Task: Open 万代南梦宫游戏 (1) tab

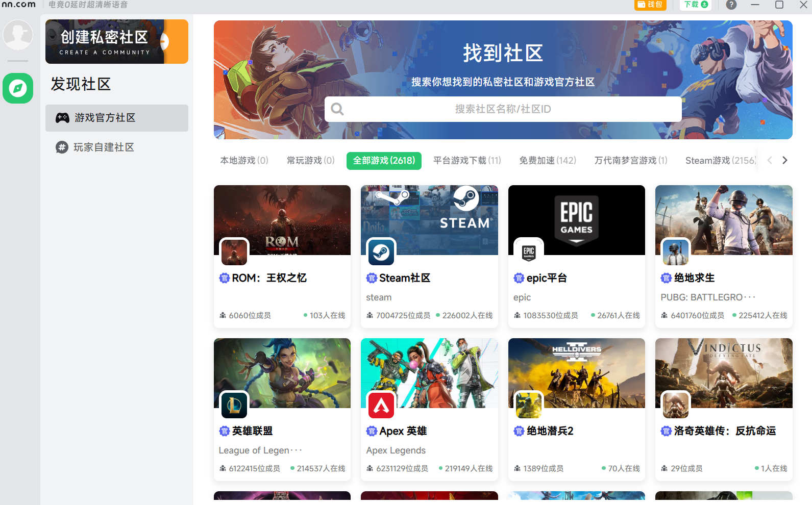Action: click(x=631, y=161)
